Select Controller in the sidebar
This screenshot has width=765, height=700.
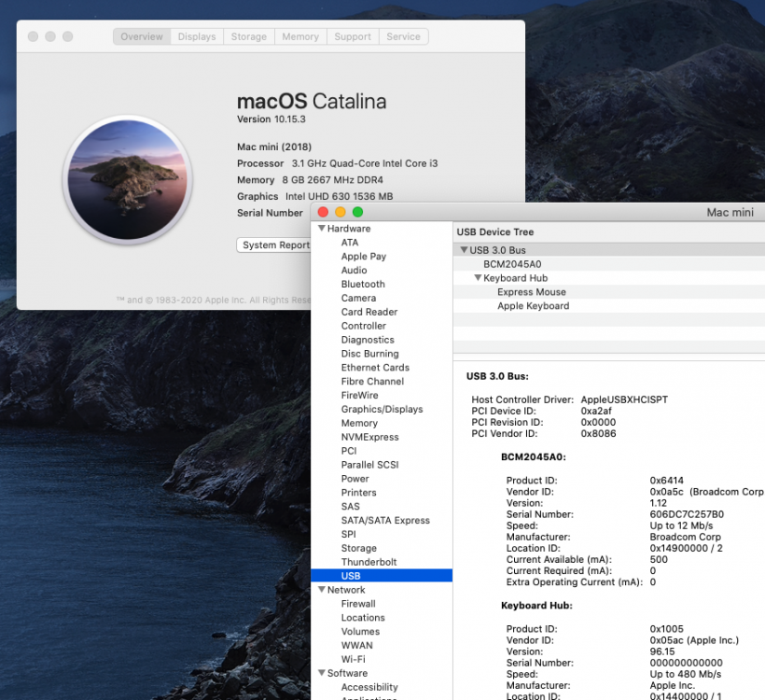364,326
